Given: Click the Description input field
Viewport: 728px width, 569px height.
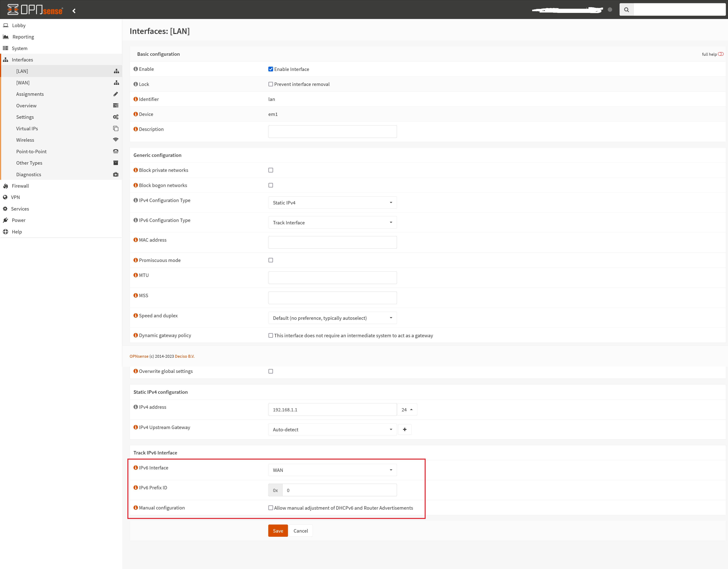Looking at the screenshot, I should tap(332, 131).
